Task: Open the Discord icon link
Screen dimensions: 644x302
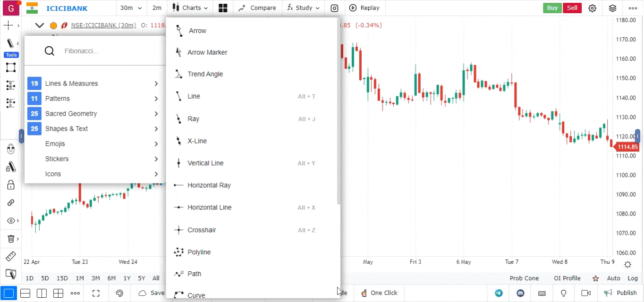Action: (520, 293)
